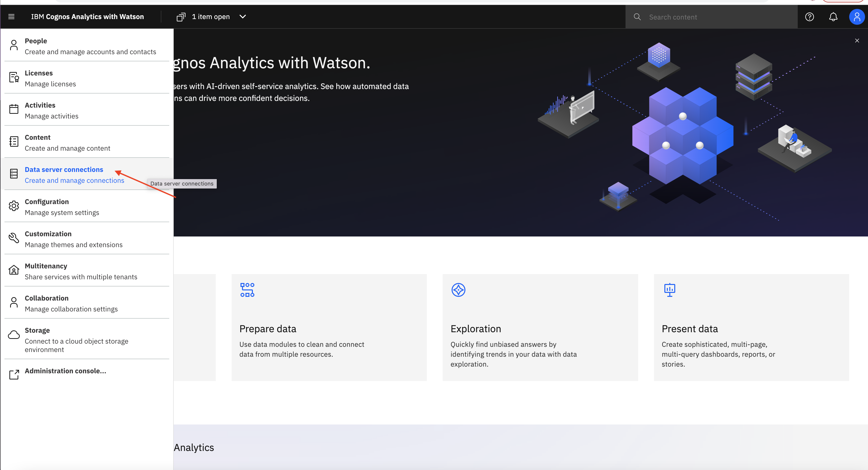Click the Licenses certificate icon
868x470 pixels.
pos(14,77)
